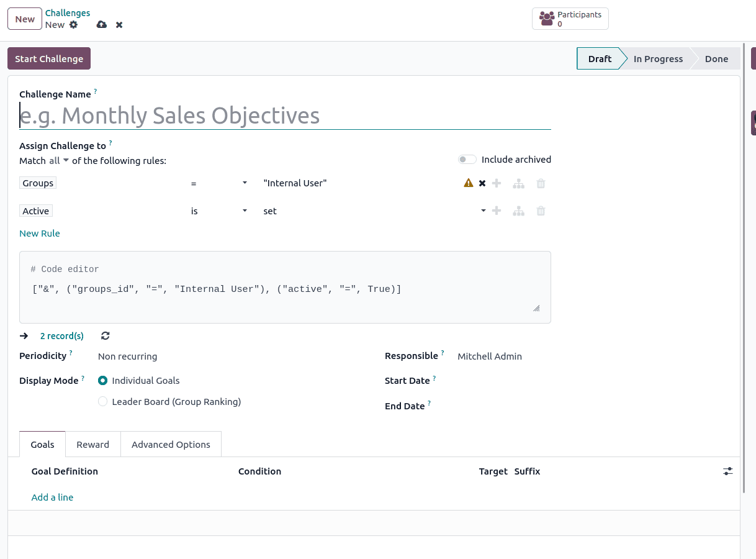Select the Individual Goals radio button
Viewport: 756px width, 559px height.
(102, 380)
